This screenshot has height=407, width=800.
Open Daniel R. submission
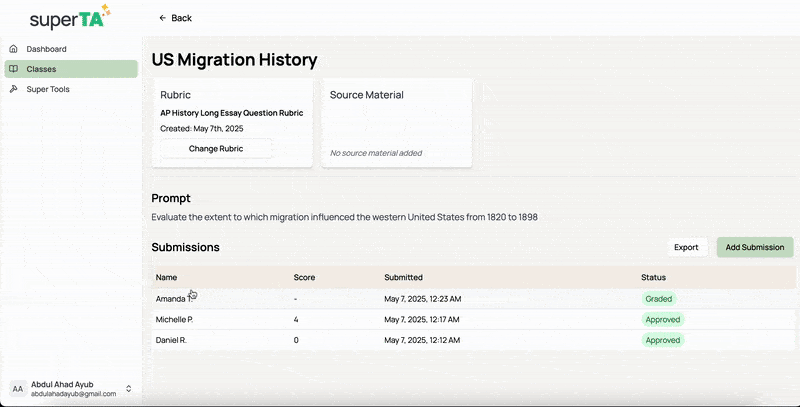[173, 340]
